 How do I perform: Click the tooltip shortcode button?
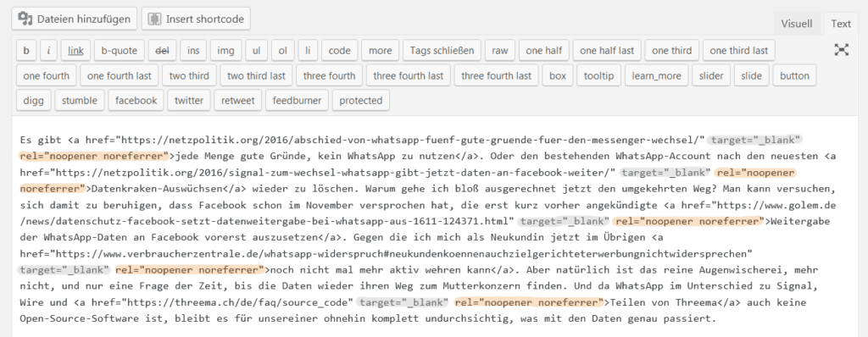click(x=599, y=76)
